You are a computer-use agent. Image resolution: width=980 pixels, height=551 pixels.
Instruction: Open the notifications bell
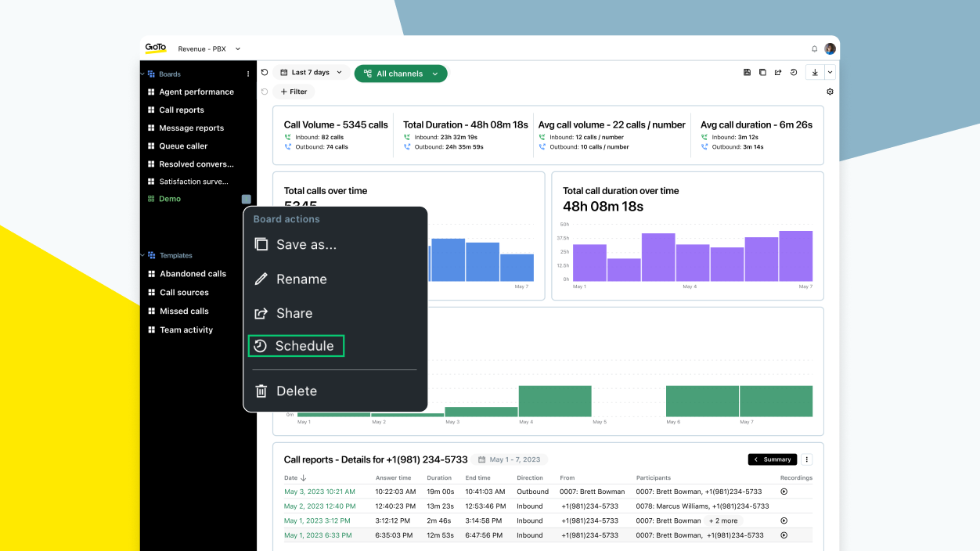click(x=814, y=49)
